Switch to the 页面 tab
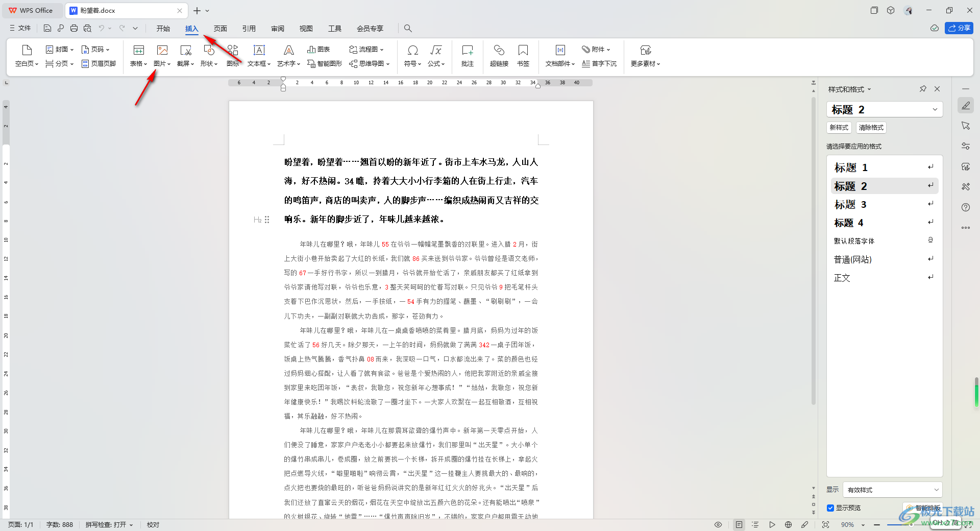The width and height of the screenshot is (980, 531). 220,29
